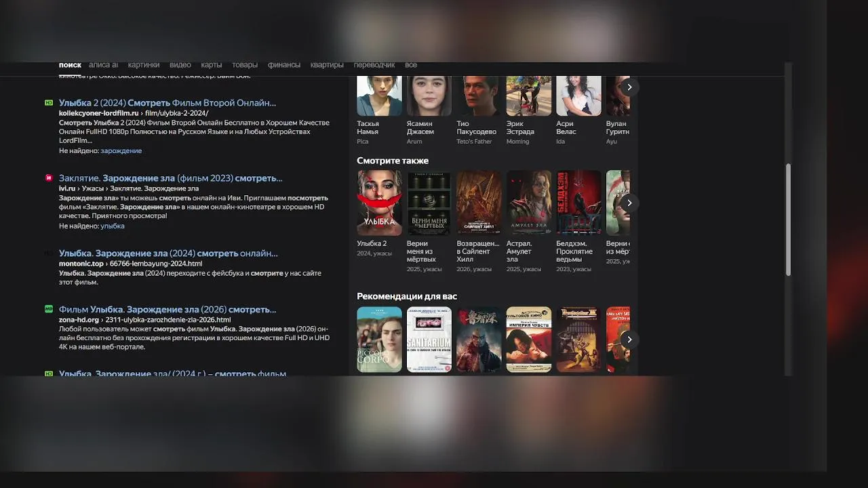Open the видео tab
The height and width of the screenshot is (488, 868).
[x=180, y=65]
